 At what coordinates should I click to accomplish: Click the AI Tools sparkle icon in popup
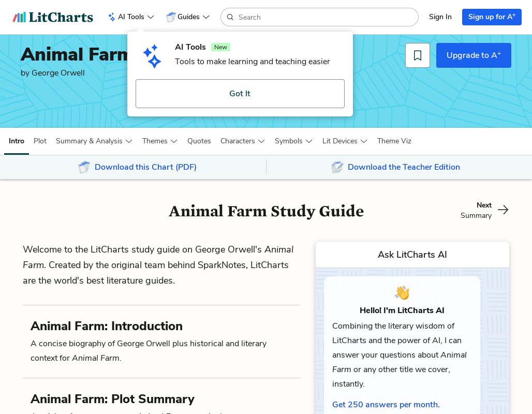152,56
